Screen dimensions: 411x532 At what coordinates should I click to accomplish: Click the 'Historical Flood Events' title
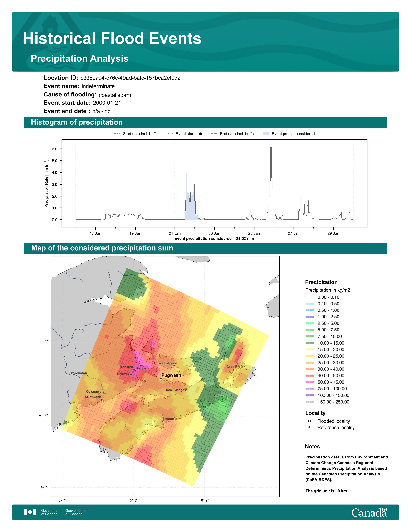(112, 39)
